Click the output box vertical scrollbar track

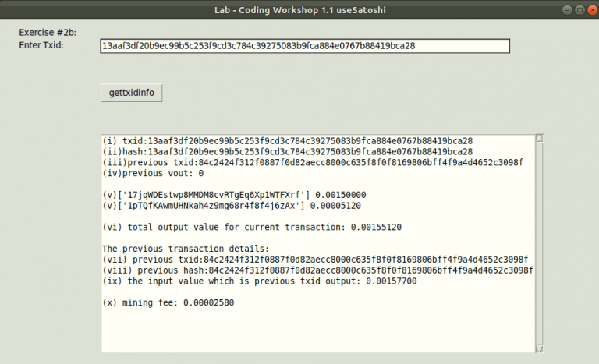pyautogui.click(x=540, y=243)
